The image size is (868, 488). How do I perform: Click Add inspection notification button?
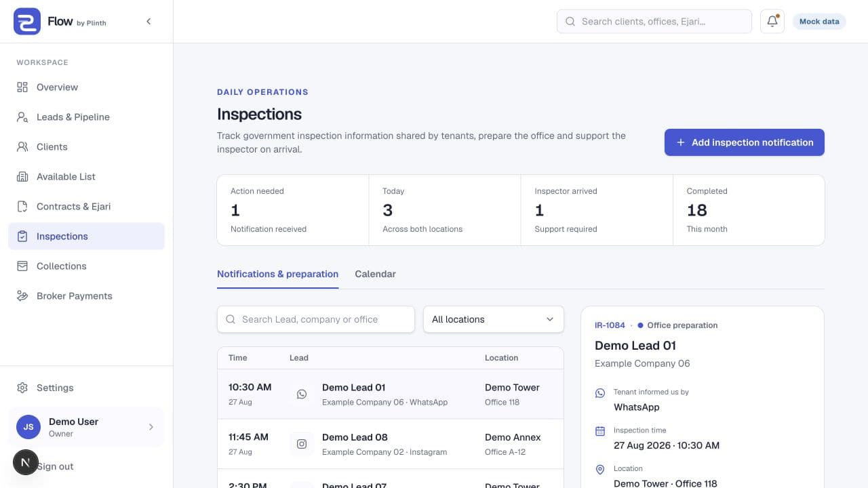click(x=745, y=142)
